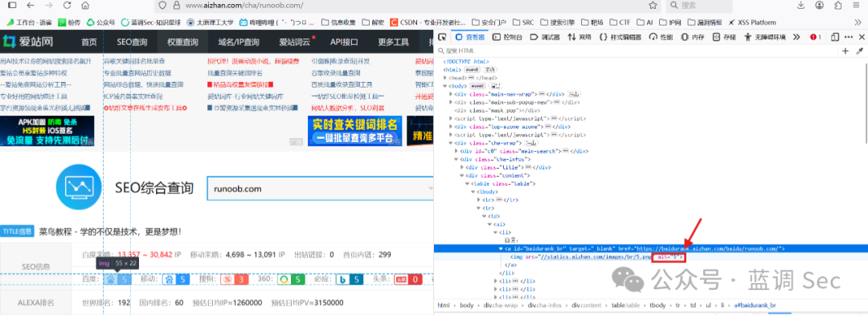This screenshot has width=868, height=315.
Task: Go to browser home page icon
Action: (x=84, y=5)
